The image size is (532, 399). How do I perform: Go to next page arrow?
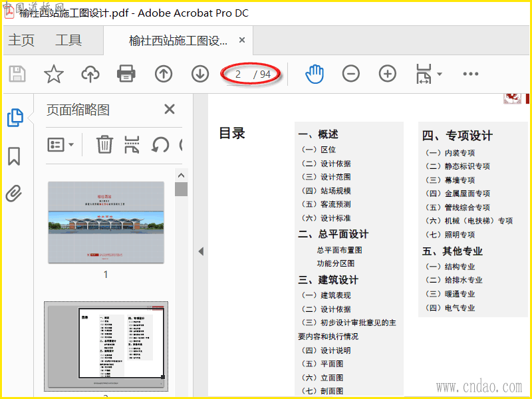click(200, 74)
